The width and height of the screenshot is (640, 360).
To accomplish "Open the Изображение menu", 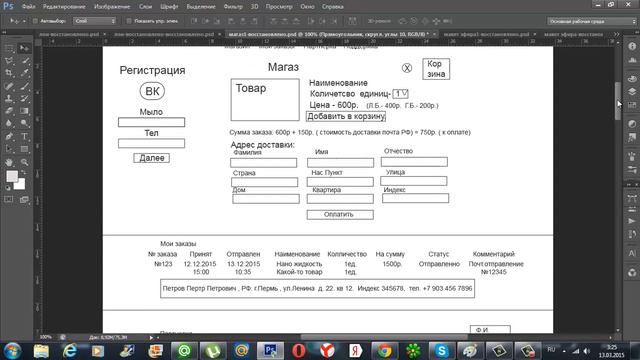I will pyautogui.click(x=112, y=7).
